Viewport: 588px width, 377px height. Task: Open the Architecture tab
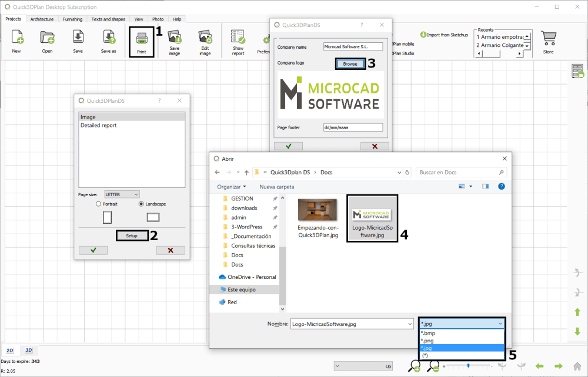click(x=42, y=19)
